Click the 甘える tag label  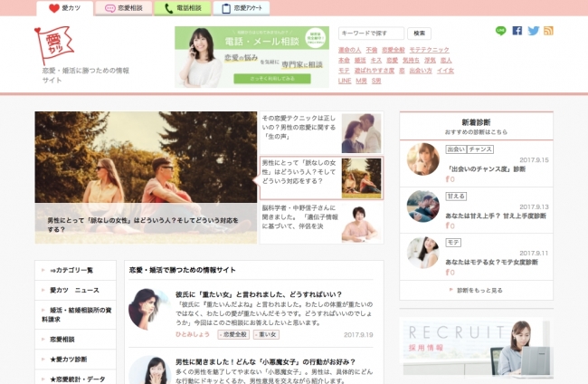[456, 196]
